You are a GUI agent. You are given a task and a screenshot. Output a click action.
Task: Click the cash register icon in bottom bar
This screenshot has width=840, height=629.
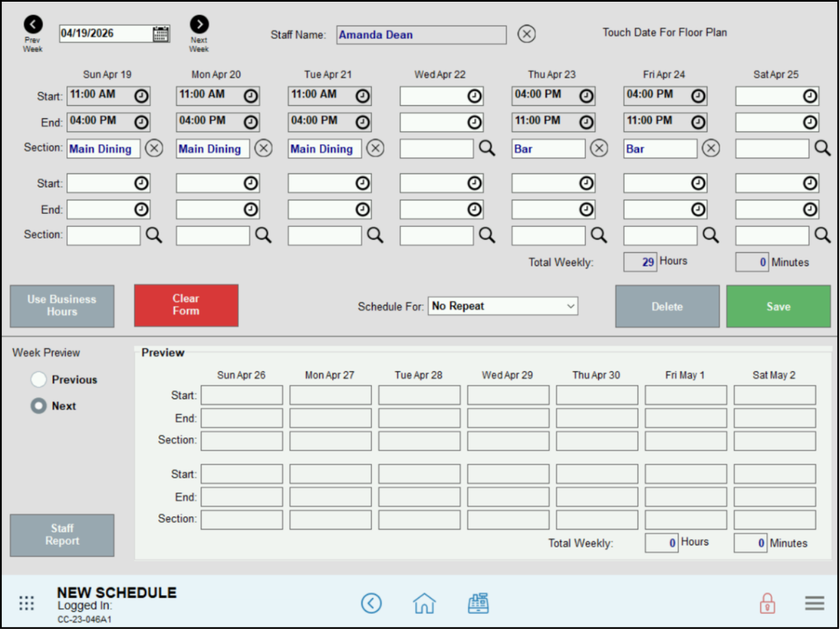click(478, 603)
